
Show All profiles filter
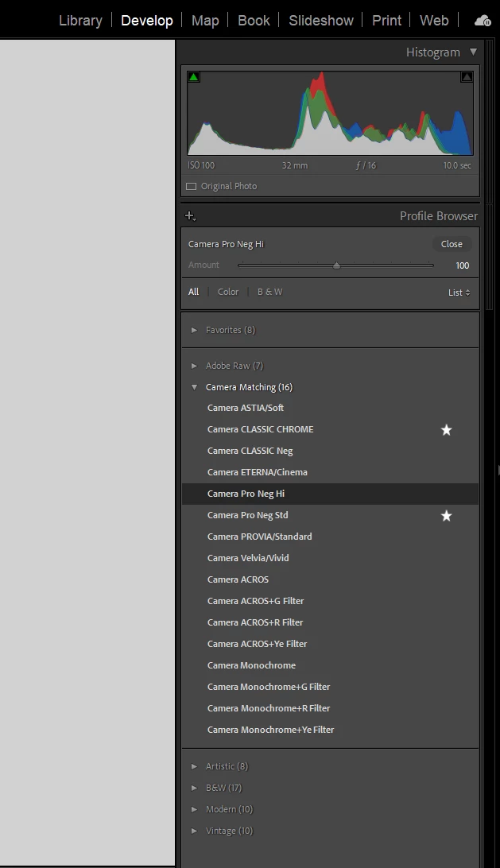pyautogui.click(x=193, y=292)
